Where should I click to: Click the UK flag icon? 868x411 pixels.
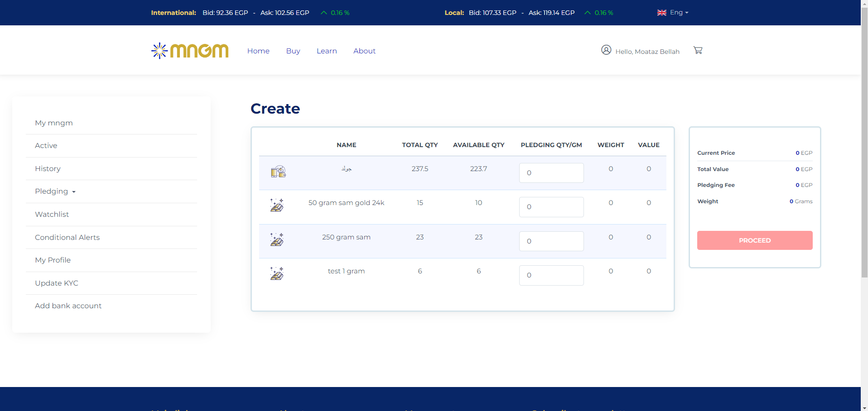661,13
